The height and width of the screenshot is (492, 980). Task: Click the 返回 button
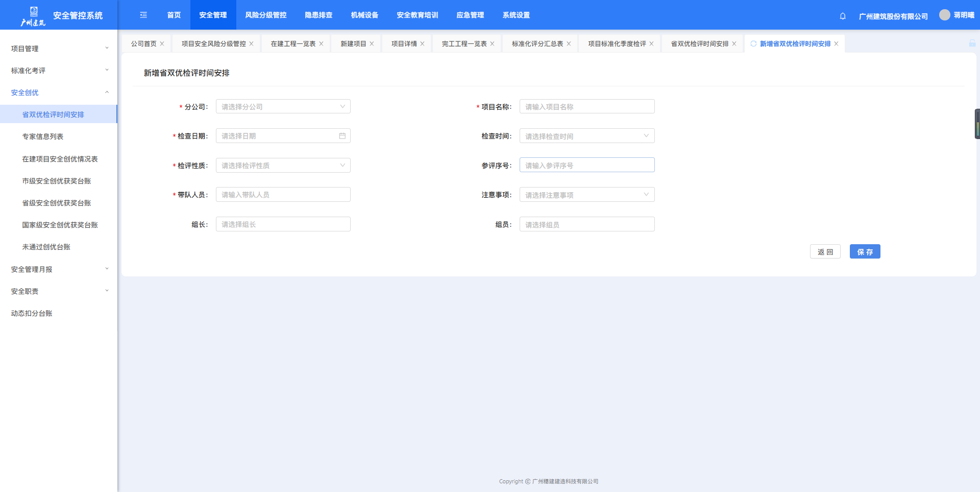[x=825, y=252]
